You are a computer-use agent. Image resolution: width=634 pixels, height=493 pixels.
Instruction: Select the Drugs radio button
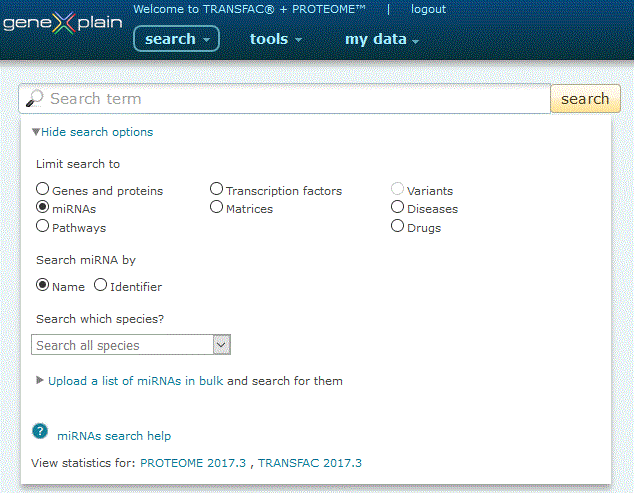coord(397,226)
